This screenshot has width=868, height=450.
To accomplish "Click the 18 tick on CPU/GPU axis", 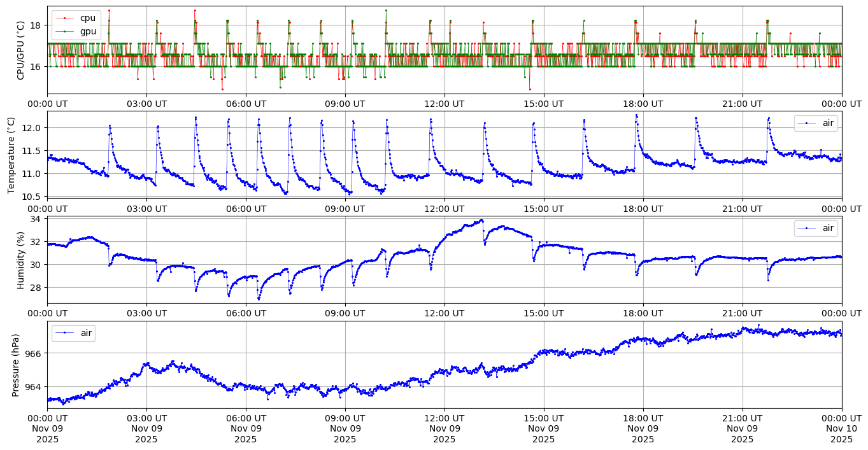I will coord(36,25).
